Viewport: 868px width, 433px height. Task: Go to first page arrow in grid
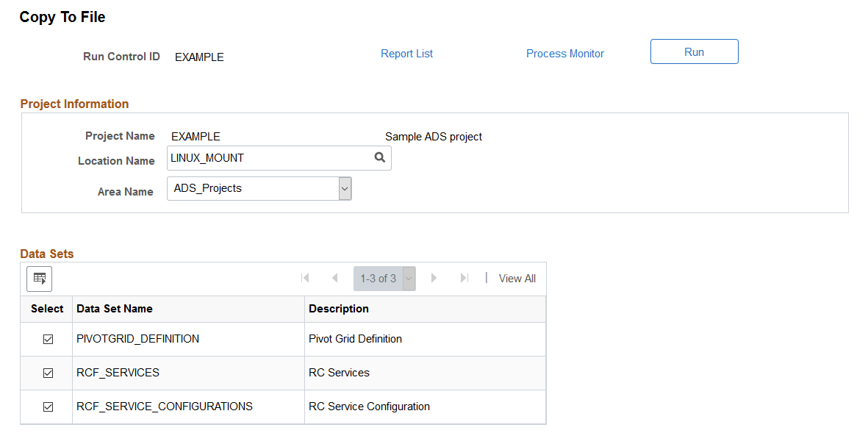tap(305, 278)
